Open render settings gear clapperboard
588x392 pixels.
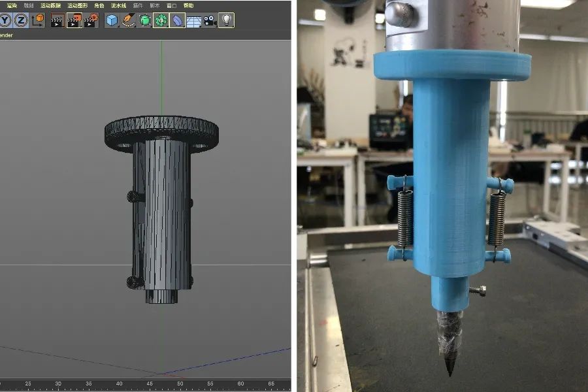(91, 20)
